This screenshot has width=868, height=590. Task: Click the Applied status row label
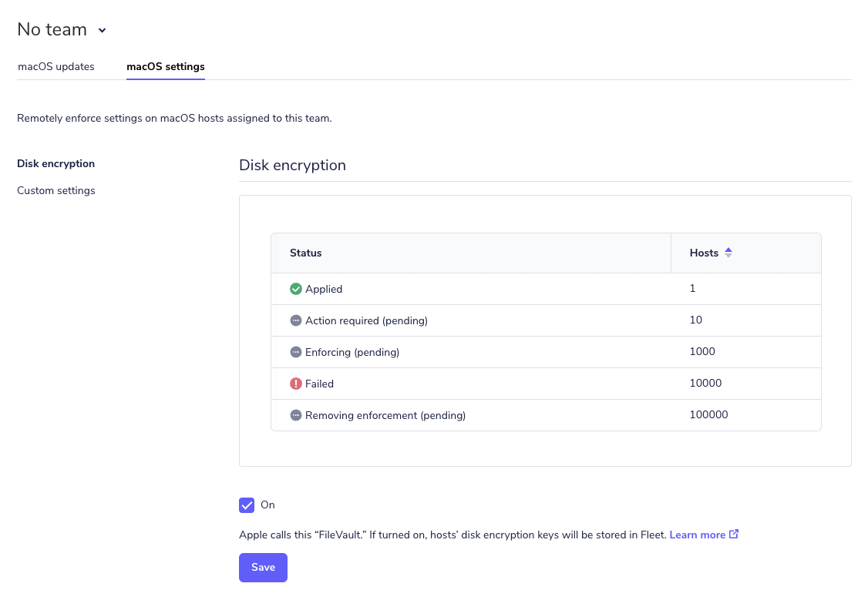coord(324,289)
